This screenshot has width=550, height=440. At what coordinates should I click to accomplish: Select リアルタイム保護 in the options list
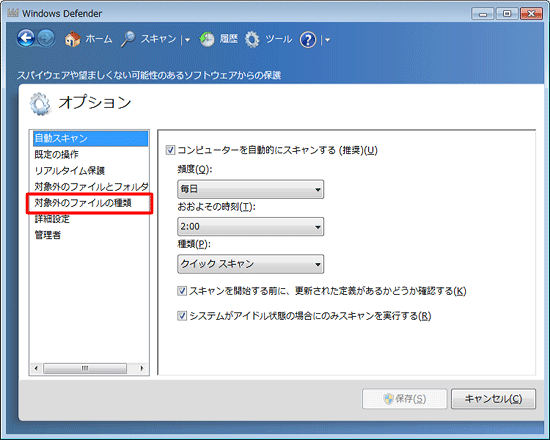click(x=69, y=171)
